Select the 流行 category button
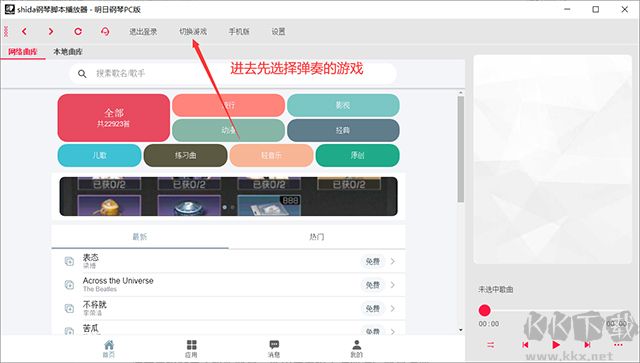The height and width of the screenshot is (363, 640). tap(229, 105)
